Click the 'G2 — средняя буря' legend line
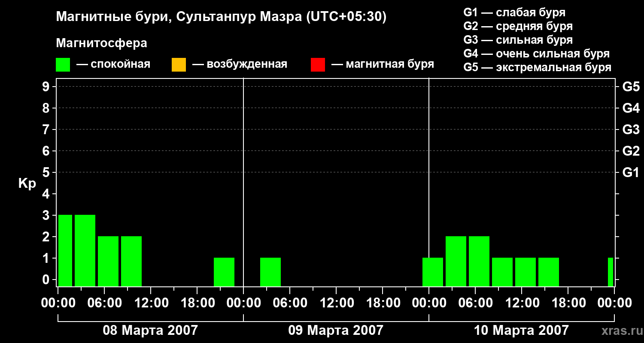Viewport: 644px width, 343px height. (518, 26)
